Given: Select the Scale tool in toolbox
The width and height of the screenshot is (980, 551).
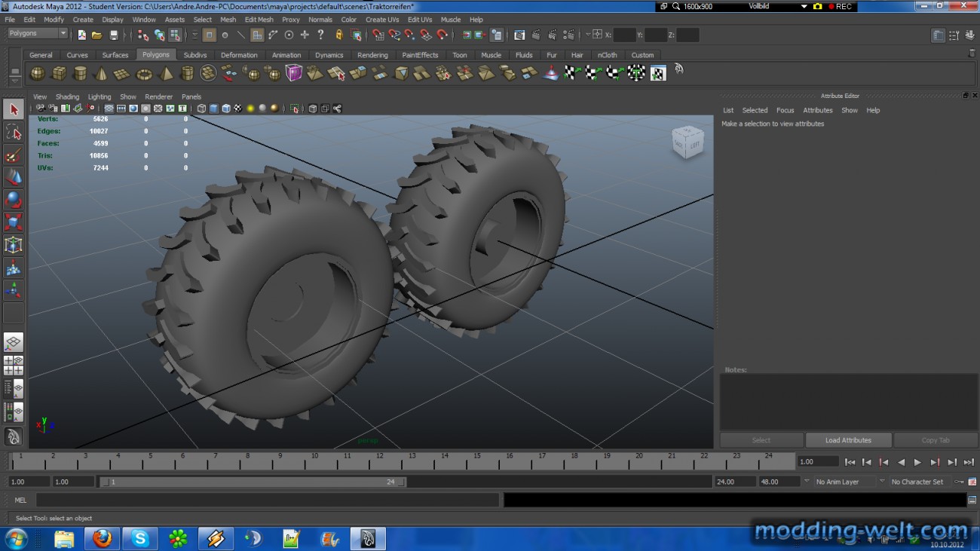Looking at the screenshot, I should [14, 222].
